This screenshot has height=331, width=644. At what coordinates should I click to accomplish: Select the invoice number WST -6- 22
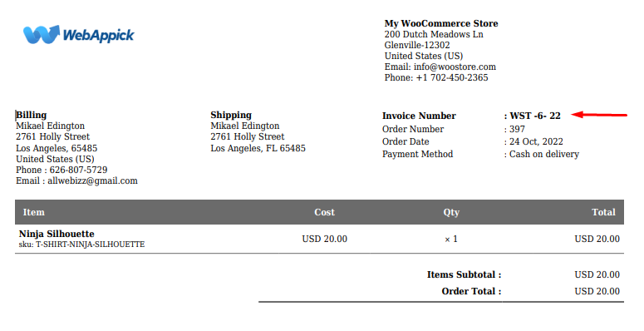[x=535, y=116]
